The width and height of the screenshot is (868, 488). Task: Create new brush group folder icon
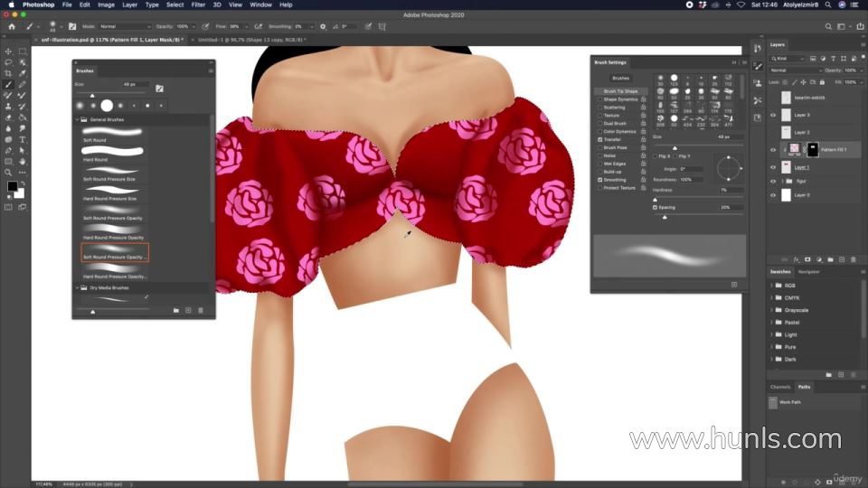click(x=176, y=310)
